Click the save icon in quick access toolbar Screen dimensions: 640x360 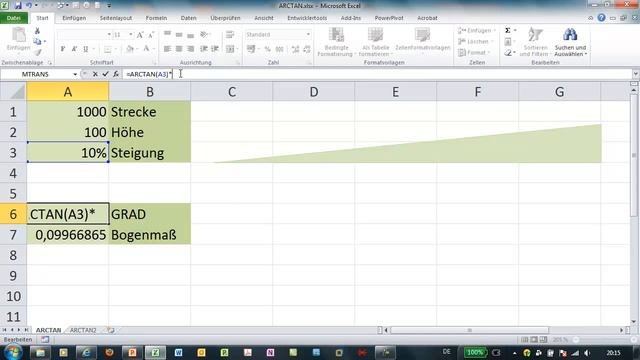click(x=18, y=6)
